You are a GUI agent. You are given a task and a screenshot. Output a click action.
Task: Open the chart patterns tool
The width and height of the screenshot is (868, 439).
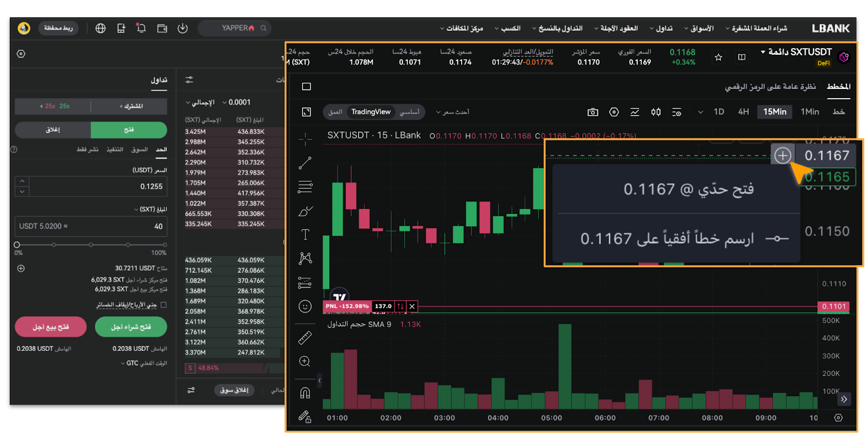305,258
